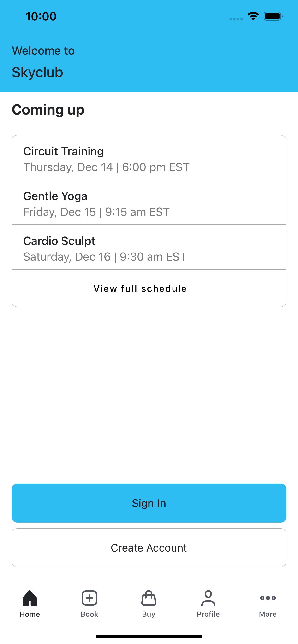Tap the Home house icon
This screenshot has width=298, height=644.
coord(30,598)
